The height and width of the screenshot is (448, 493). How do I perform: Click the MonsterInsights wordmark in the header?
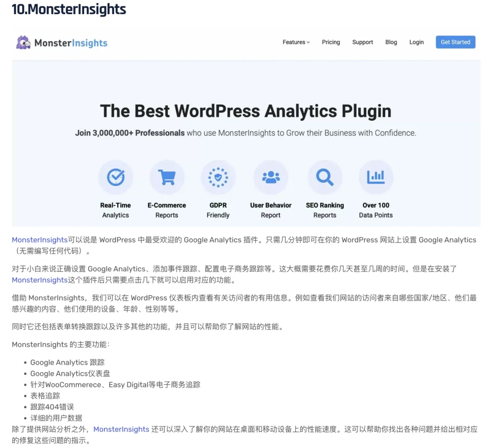tap(70, 43)
